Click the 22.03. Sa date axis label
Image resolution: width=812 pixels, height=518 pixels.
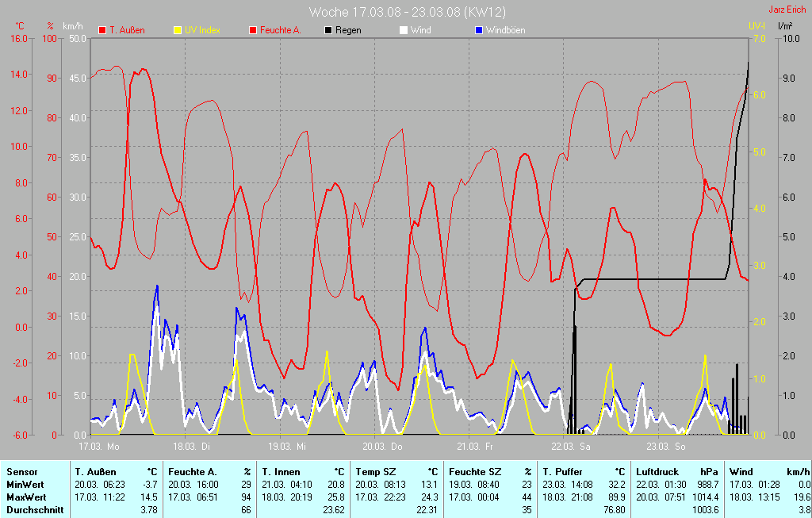tap(571, 447)
